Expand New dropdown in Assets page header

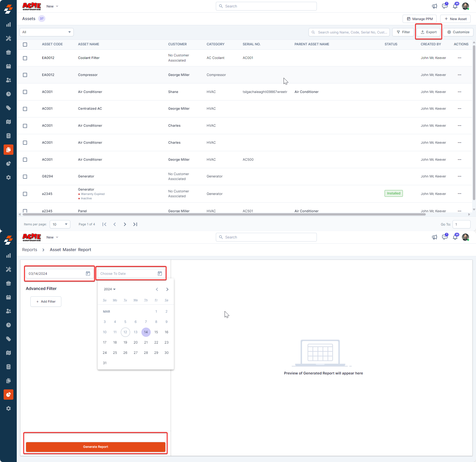click(52, 6)
